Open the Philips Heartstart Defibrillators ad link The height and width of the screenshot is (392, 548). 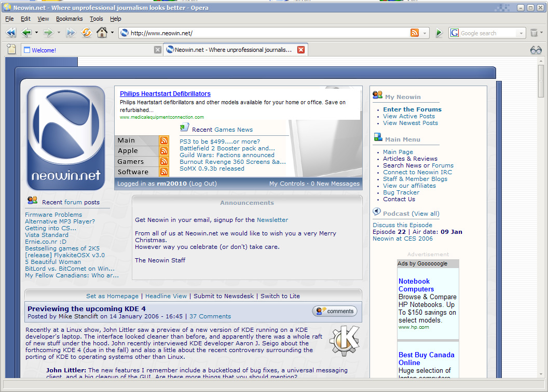165,93
